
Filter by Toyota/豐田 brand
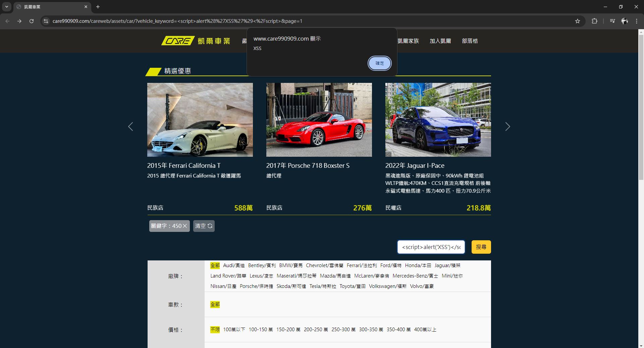[353, 286]
